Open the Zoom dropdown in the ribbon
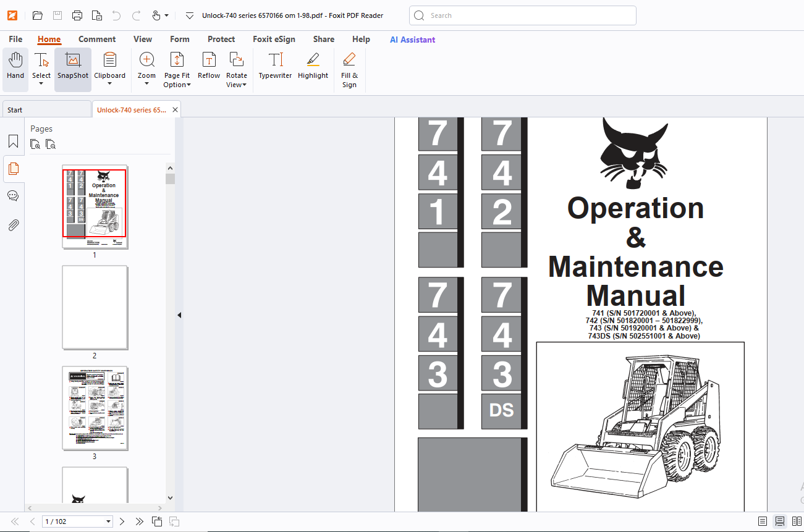Screen dimensions: 804x532 (146, 84)
